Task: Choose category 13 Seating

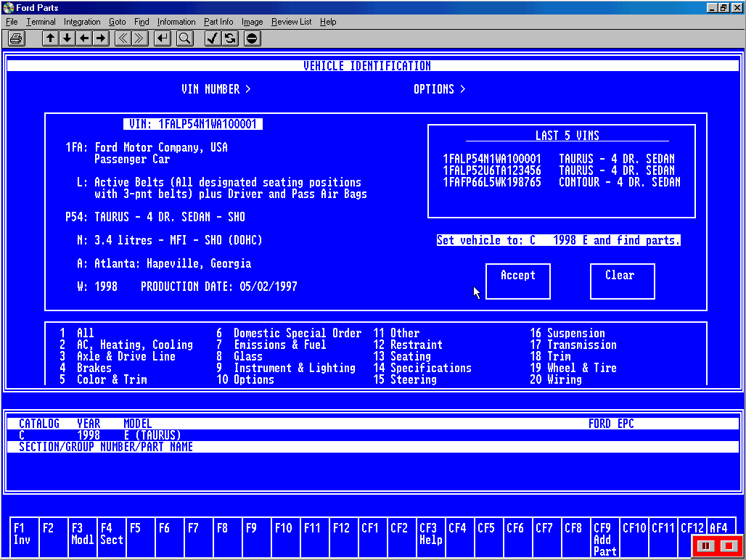Action: tap(402, 356)
